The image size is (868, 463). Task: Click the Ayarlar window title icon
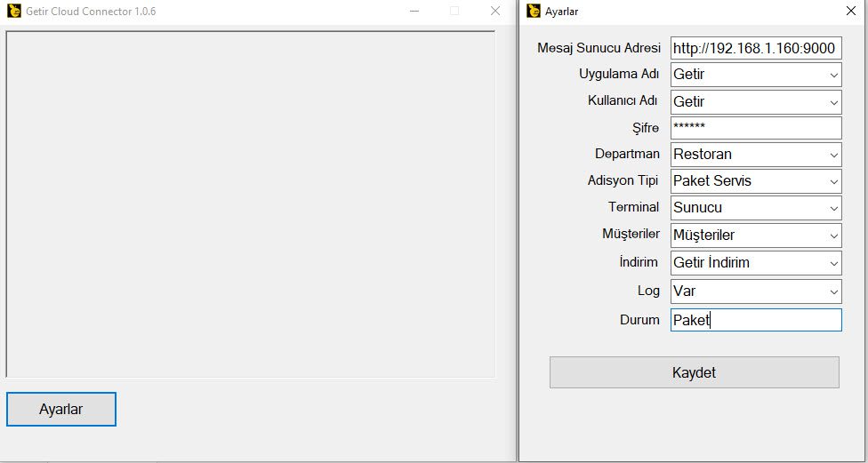point(534,12)
